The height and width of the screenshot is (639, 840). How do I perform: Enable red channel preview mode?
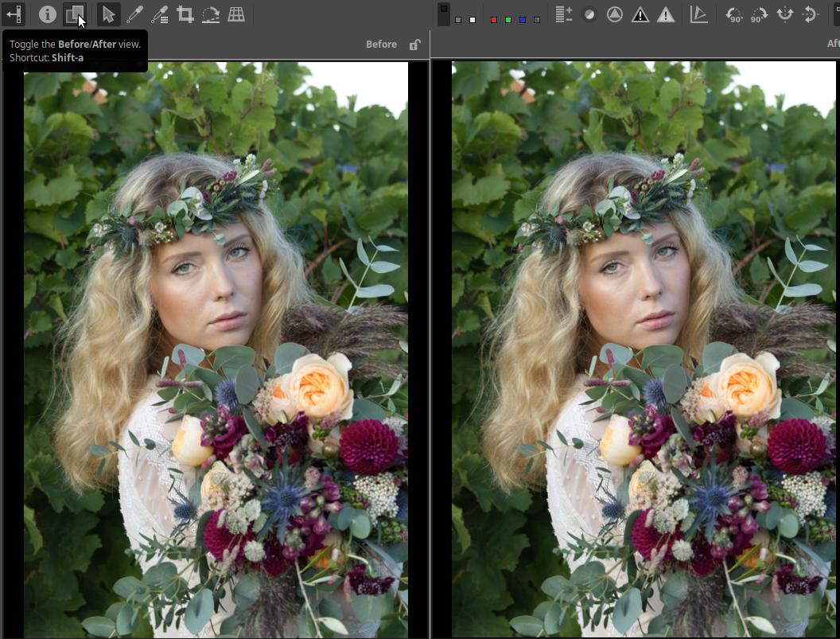point(494,20)
